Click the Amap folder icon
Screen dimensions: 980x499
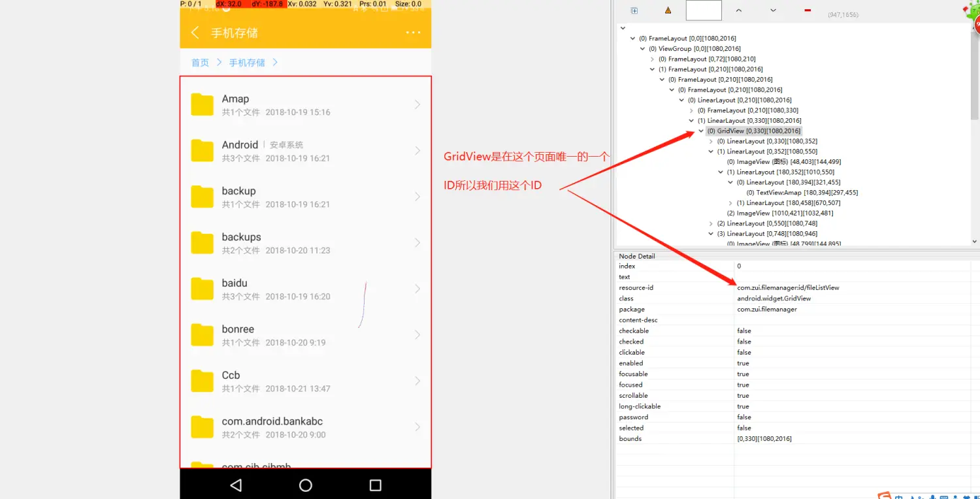pyautogui.click(x=203, y=105)
